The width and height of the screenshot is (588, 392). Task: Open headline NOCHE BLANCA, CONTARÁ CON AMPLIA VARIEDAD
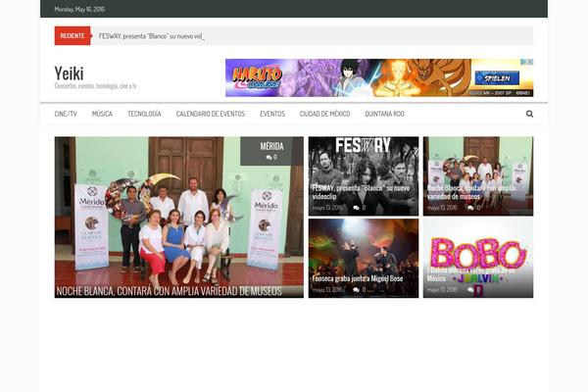[170, 291]
